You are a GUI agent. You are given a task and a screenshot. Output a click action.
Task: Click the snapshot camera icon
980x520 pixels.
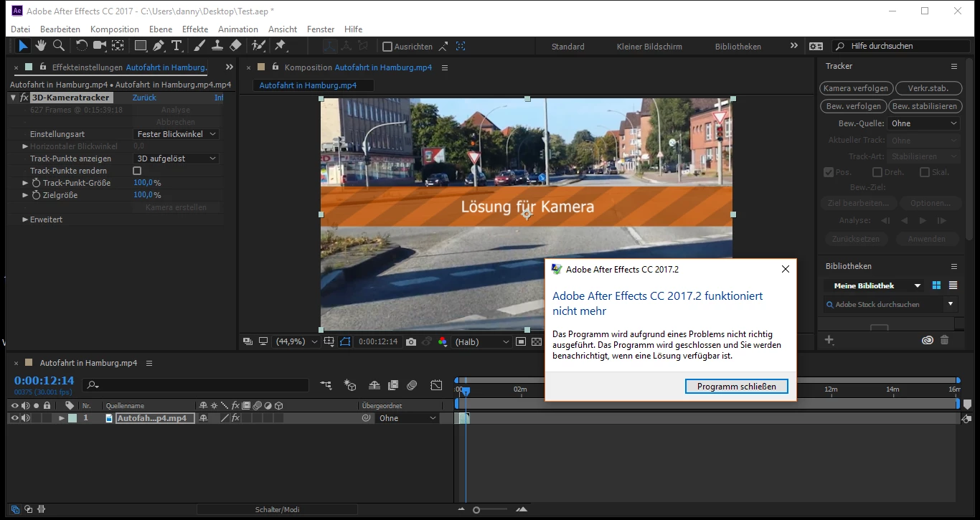(x=410, y=342)
